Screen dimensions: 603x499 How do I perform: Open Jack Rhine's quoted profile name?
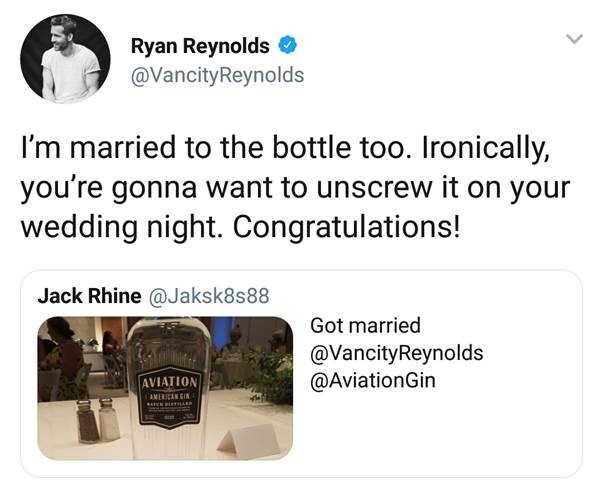click(x=89, y=296)
